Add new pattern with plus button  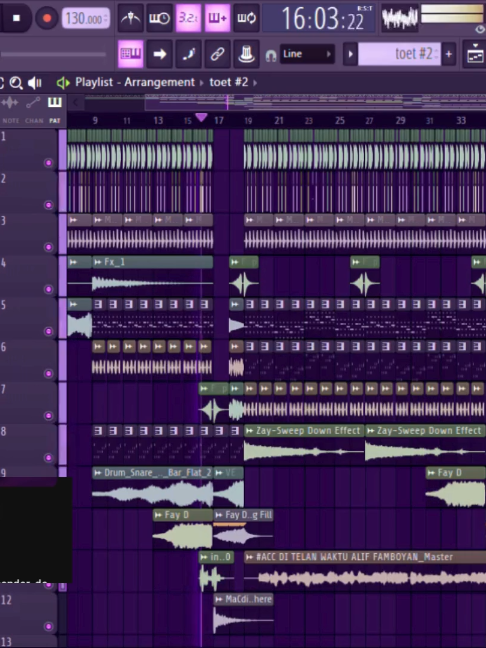(x=448, y=54)
